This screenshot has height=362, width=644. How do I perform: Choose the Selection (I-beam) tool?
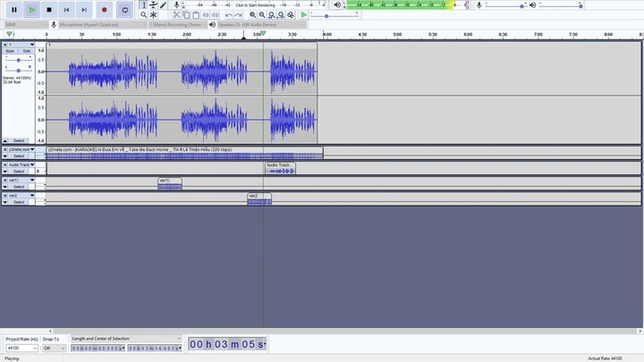tap(143, 5)
